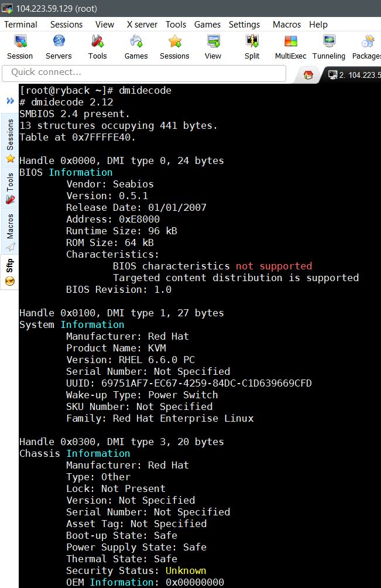The width and height of the screenshot is (381, 588).
Task: Click the 'dmidecode' command text at prompt
Action: tap(145, 90)
